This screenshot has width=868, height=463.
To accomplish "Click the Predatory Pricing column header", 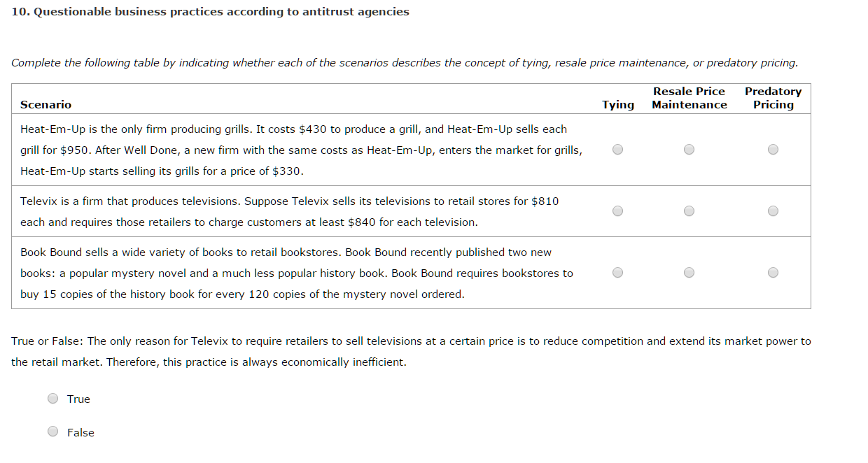I will pyautogui.click(x=773, y=98).
